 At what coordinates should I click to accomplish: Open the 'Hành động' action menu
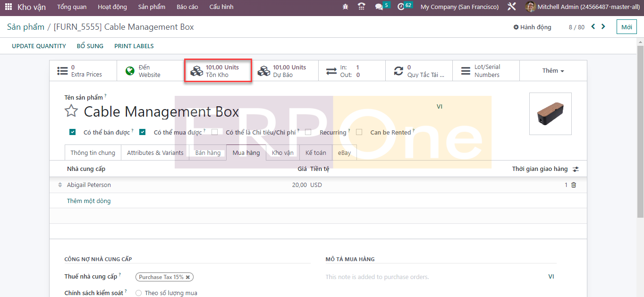tap(532, 27)
